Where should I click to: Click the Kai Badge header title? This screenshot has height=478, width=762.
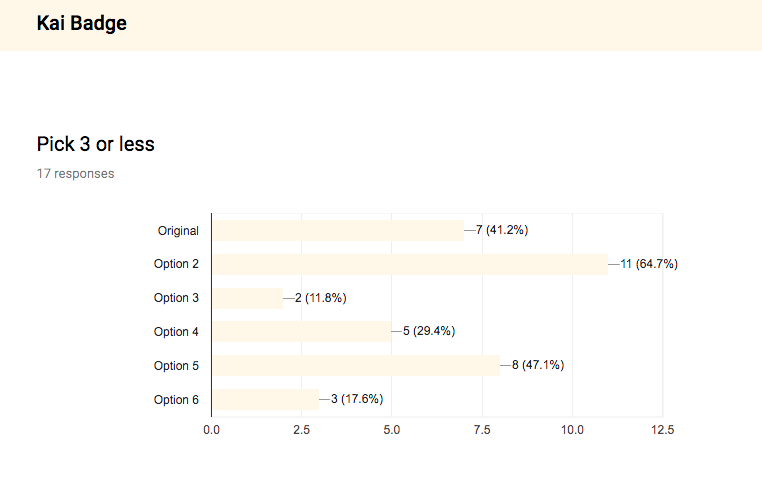82,23
